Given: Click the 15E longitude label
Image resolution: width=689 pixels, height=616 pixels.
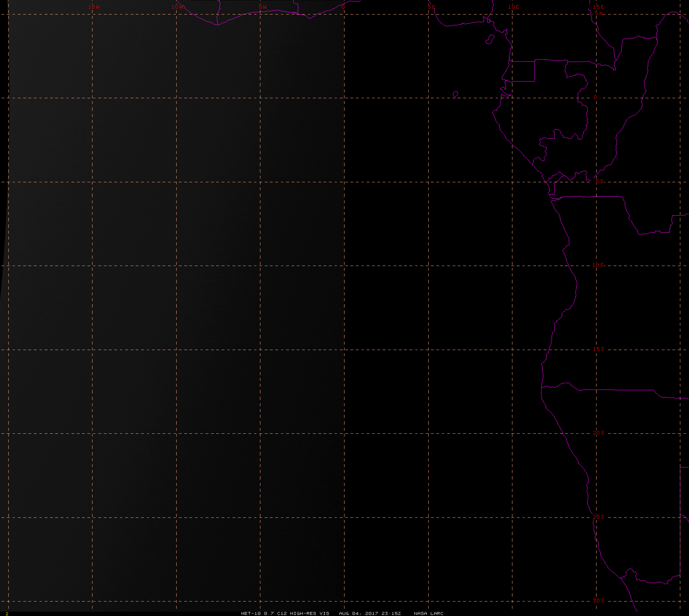Looking at the screenshot, I should (598, 7).
